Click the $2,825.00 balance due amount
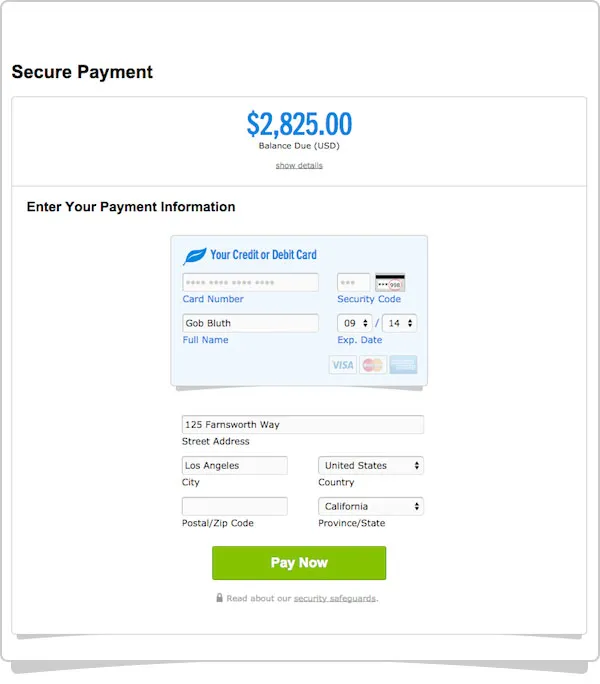600x684 pixels. pos(299,124)
